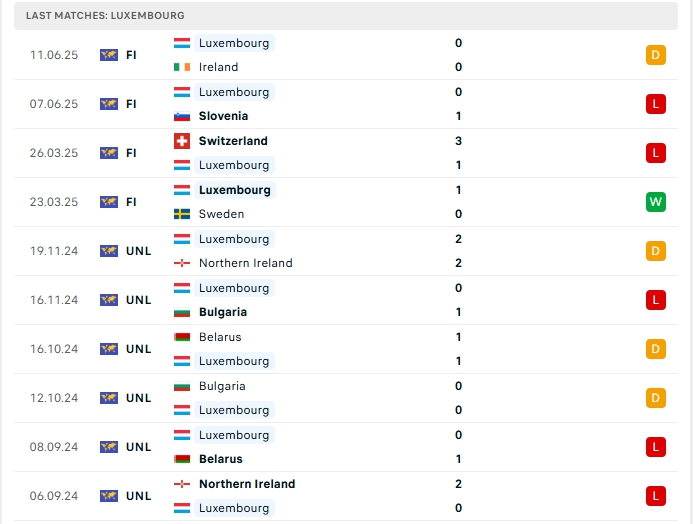
Task: Click the loss badge for the Slovenia match
Action: (655, 104)
